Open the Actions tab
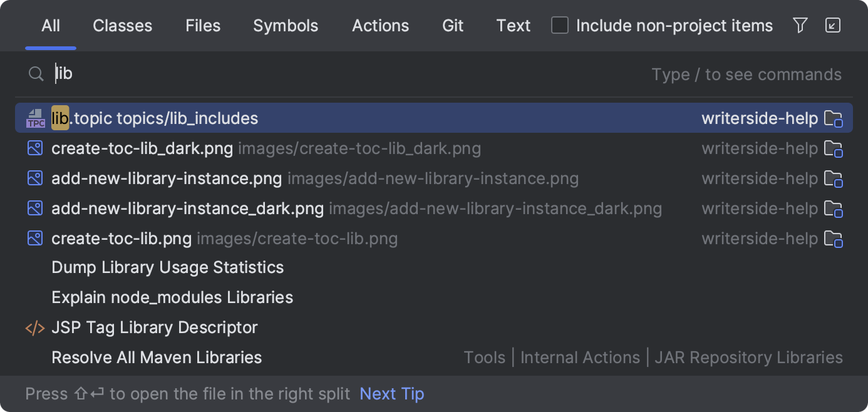868x412 pixels. 380,26
